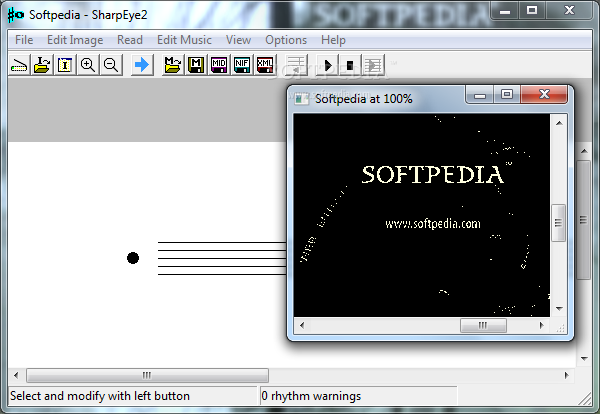Image resolution: width=600 pixels, height=414 pixels.
Task: Minimize the SharpEye2 main window
Action: [505, 11]
